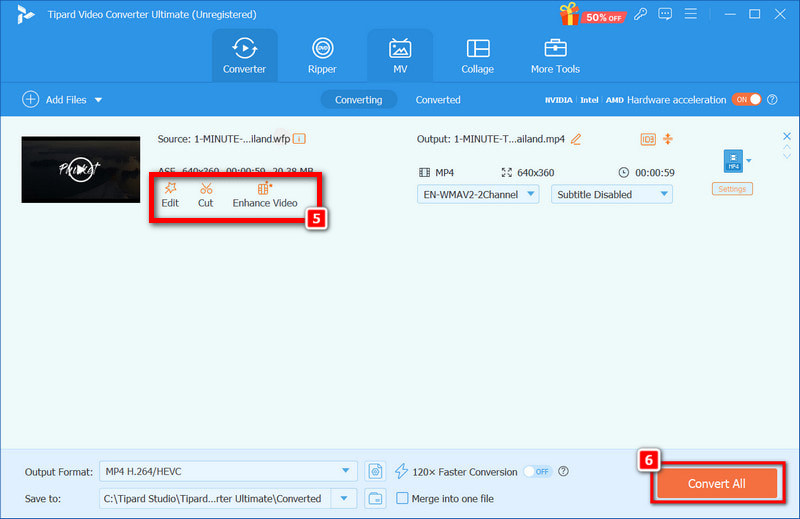Screen dimensions: 800x519
Task: Open Enhance Video tool
Action: tap(265, 195)
